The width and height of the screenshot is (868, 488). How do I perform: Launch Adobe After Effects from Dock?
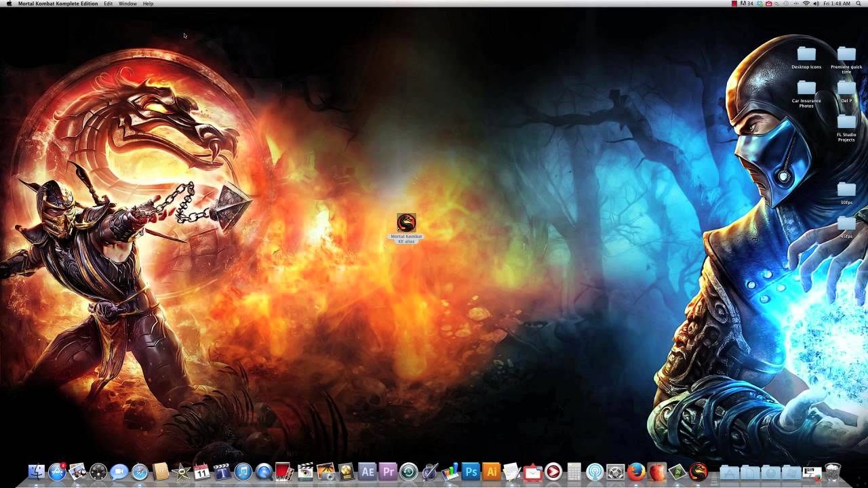(368, 472)
